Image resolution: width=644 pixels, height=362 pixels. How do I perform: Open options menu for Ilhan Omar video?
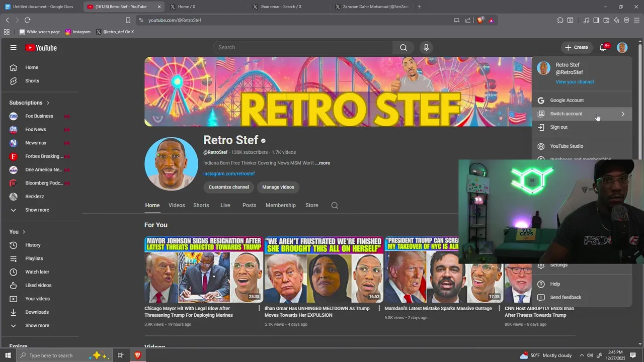coord(379,308)
